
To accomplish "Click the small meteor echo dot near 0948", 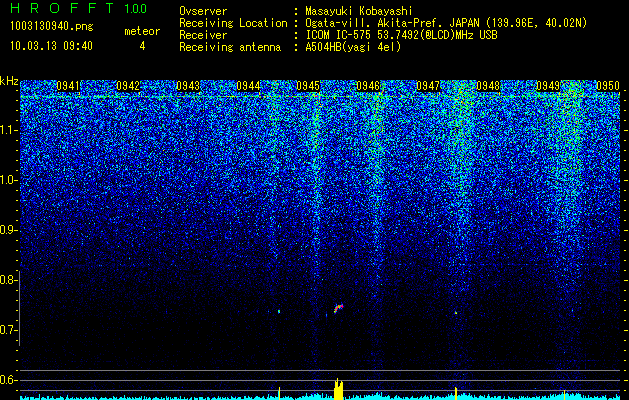I will (x=456, y=312).
